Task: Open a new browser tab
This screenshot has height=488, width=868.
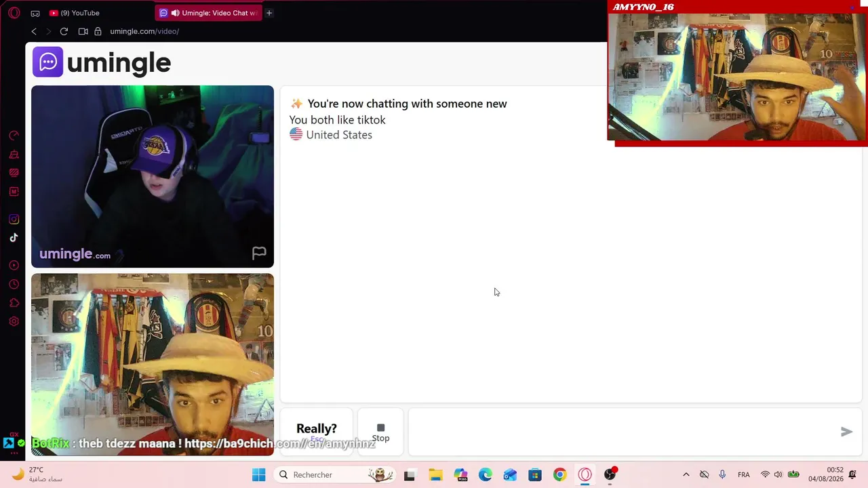Action: tap(269, 13)
